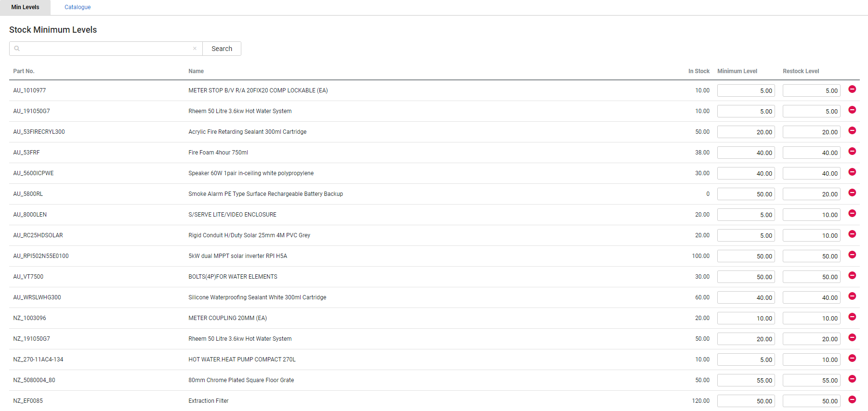
Task: Click Speaker 60W 1pair in-ceiling white polypropylene
Action: click(251, 173)
